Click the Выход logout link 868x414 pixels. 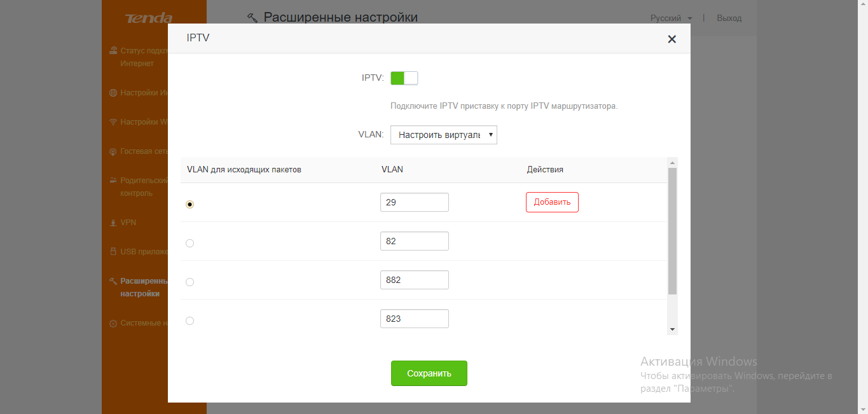[729, 18]
